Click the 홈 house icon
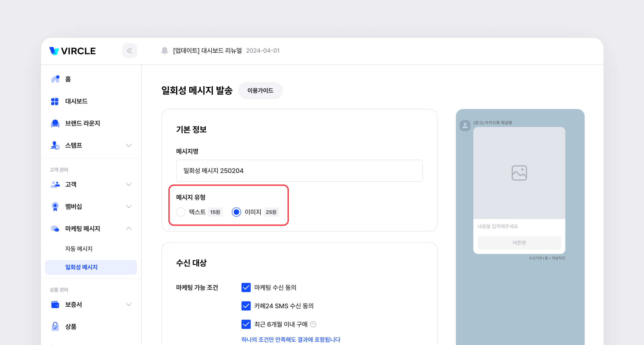This screenshot has width=644, height=345. [x=55, y=79]
